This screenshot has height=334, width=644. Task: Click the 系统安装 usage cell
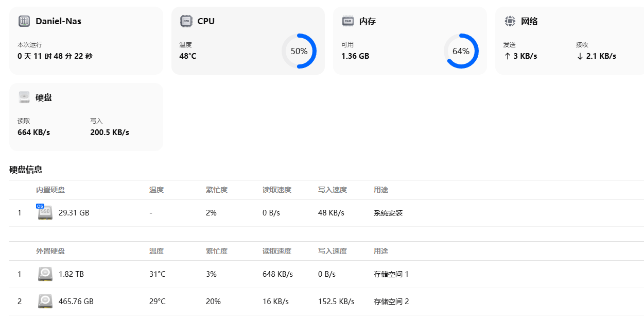point(388,212)
